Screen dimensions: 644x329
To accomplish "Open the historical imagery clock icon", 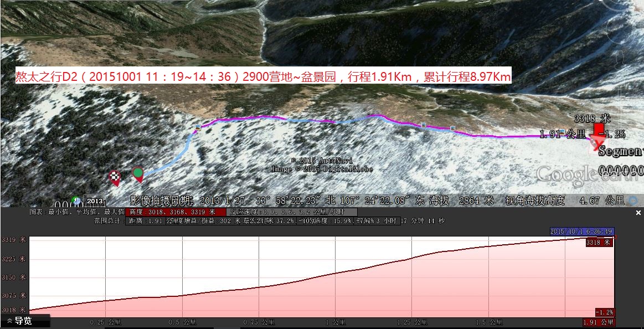I will 76,200.
